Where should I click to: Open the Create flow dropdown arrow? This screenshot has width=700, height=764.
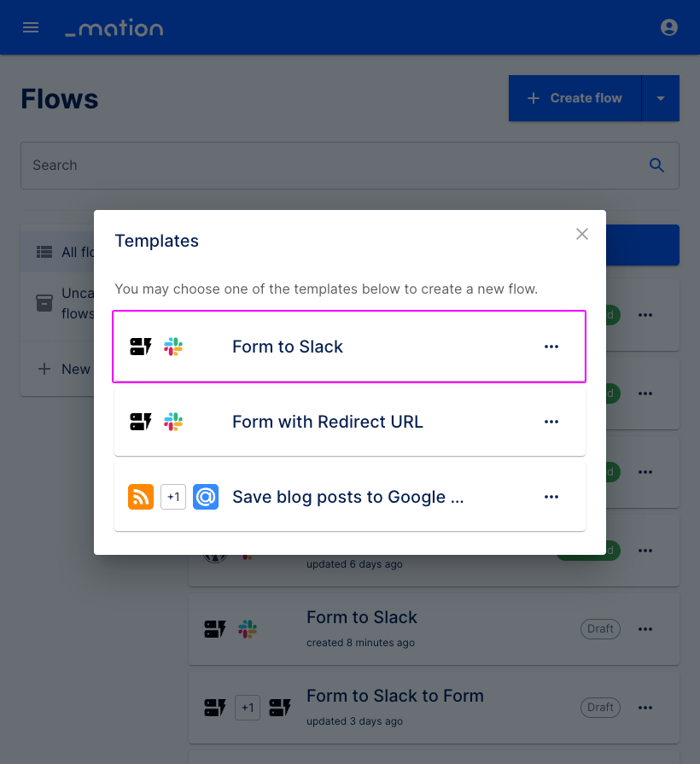coord(660,97)
